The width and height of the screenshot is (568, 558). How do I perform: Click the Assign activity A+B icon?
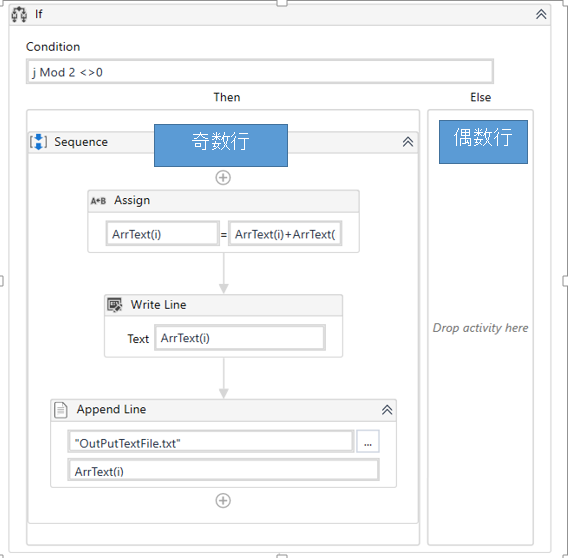(x=98, y=201)
